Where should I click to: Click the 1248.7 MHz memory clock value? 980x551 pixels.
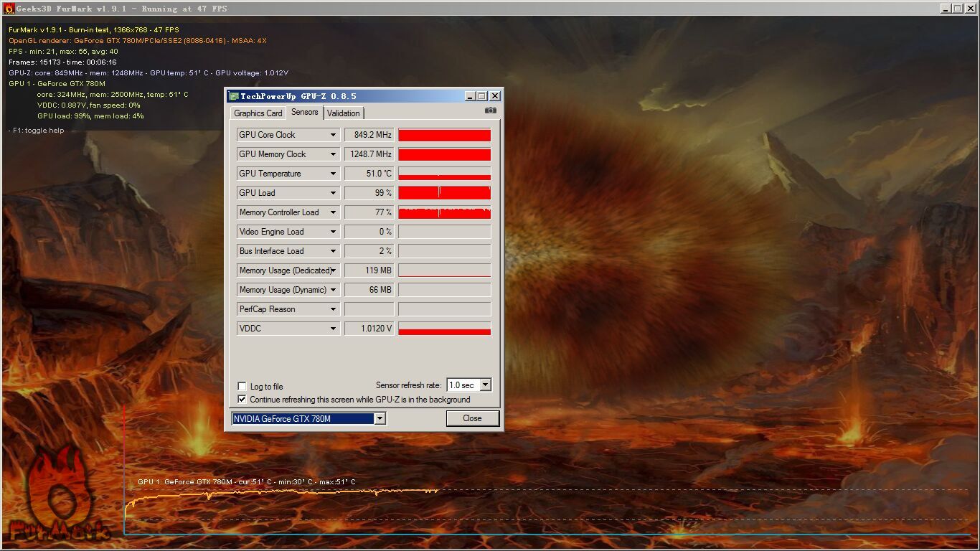click(369, 154)
